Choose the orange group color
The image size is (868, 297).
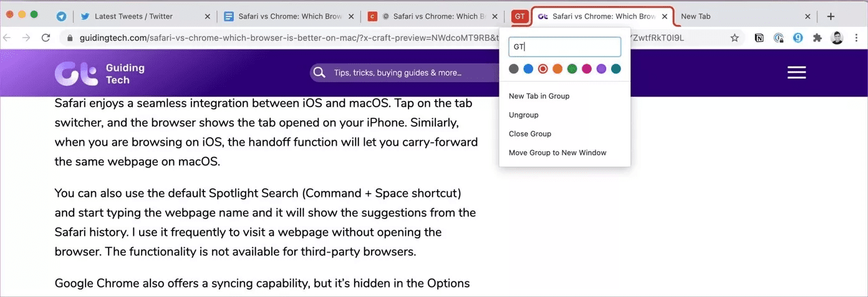557,69
